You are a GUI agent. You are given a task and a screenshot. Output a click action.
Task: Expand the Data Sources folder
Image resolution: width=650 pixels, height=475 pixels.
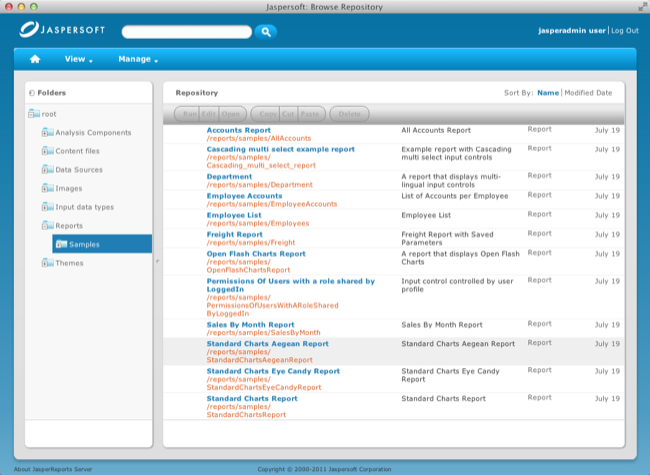point(45,170)
